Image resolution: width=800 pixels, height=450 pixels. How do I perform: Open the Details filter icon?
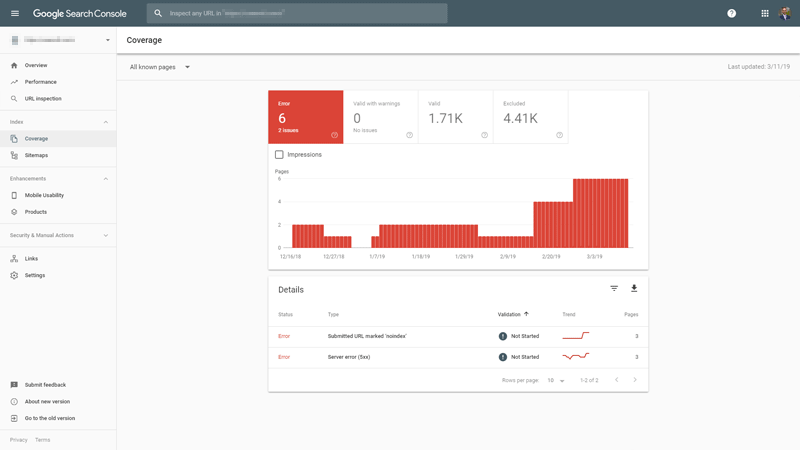click(614, 289)
